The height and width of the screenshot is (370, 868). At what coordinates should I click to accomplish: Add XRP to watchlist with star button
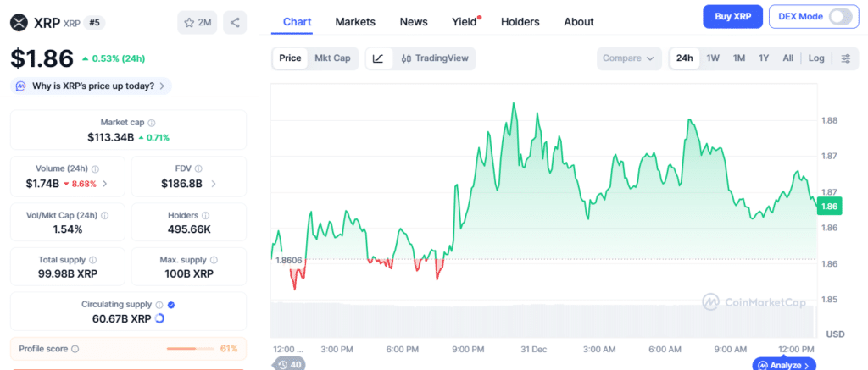[198, 23]
